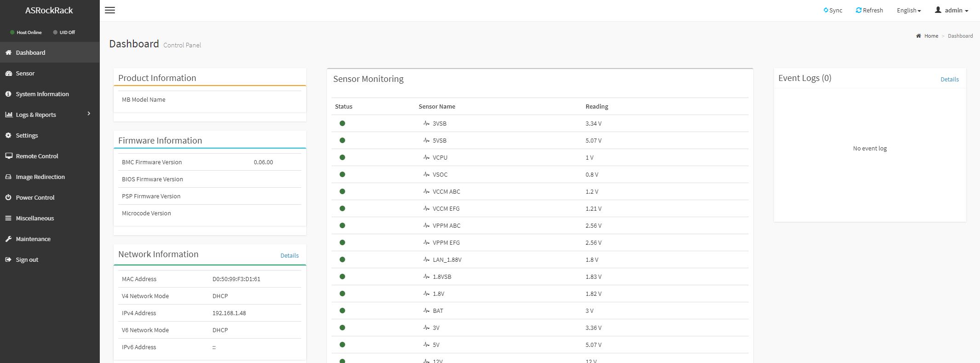Screen dimensions: 980x363
Task: Click the Host Online status indicator
Action: point(26,32)
